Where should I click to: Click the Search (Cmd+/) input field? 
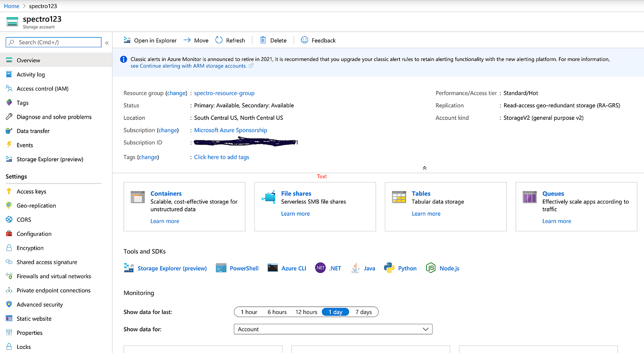[x=53, y=42]
